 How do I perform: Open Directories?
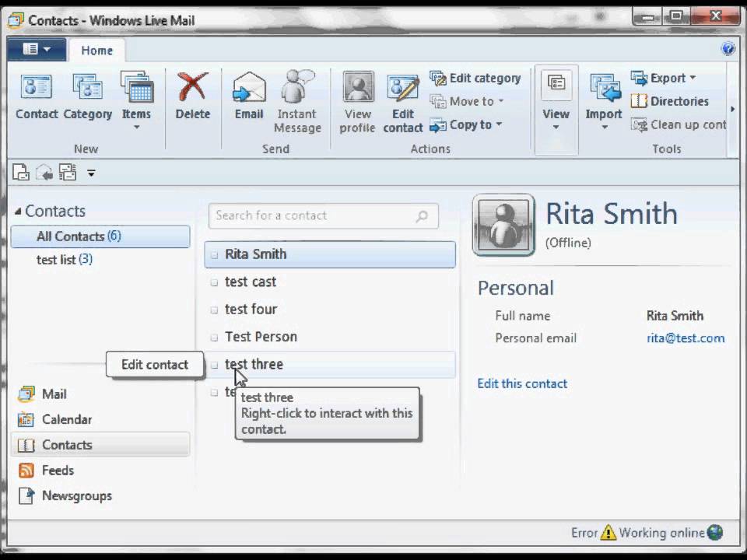point(670,101)
